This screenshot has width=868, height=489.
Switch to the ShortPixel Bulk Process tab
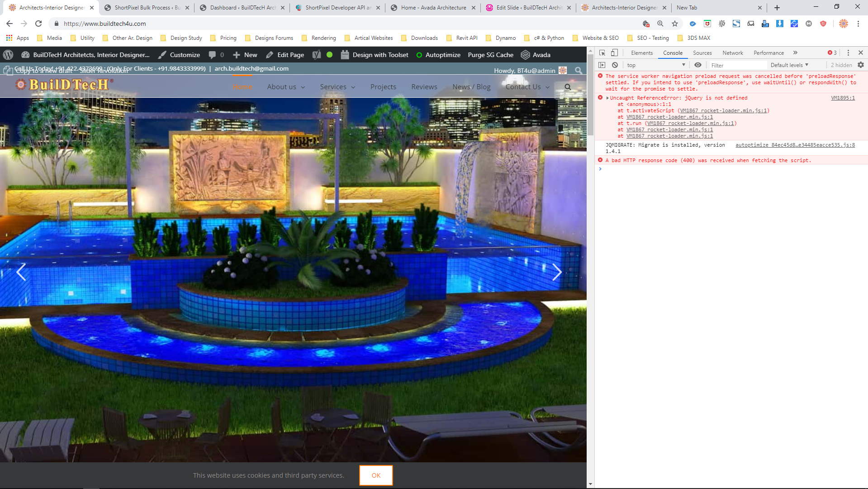point(147,8)
